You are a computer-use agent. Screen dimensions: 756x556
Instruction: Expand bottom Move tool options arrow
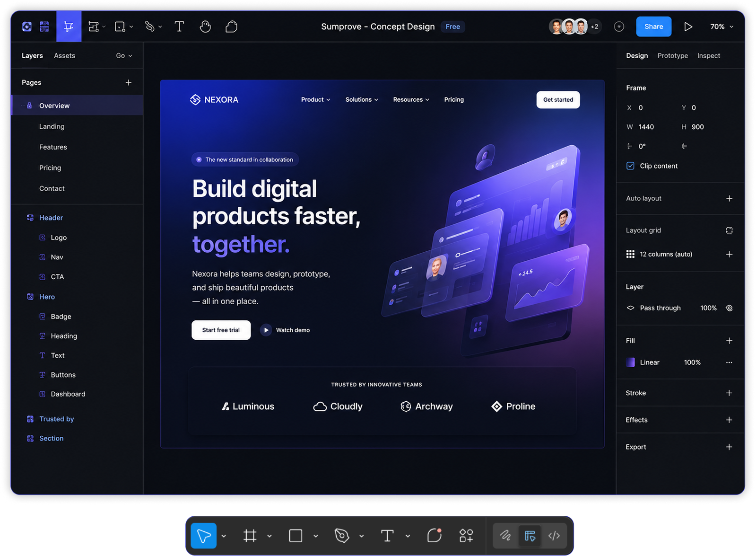[x=224, y=536]
